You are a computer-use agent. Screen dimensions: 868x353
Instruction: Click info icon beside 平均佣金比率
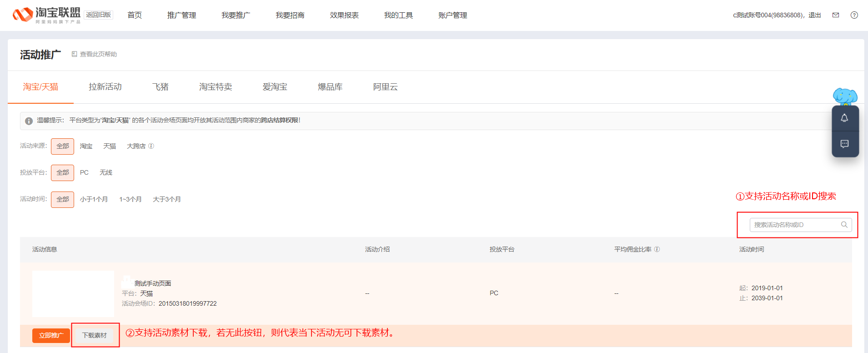[x=657, y=249]
